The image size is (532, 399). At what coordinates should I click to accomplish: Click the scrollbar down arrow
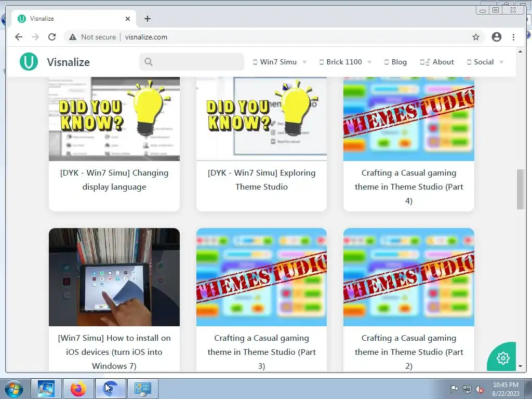click(x=520, y=366)
